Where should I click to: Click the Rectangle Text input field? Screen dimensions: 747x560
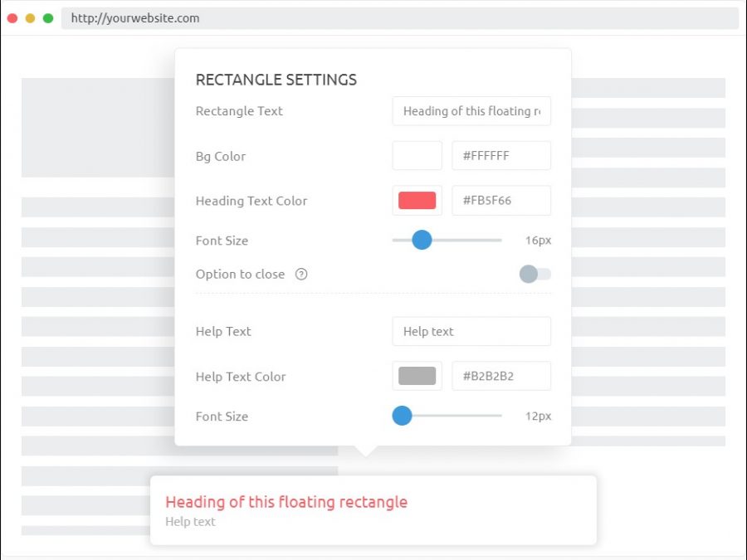[471, 111]
